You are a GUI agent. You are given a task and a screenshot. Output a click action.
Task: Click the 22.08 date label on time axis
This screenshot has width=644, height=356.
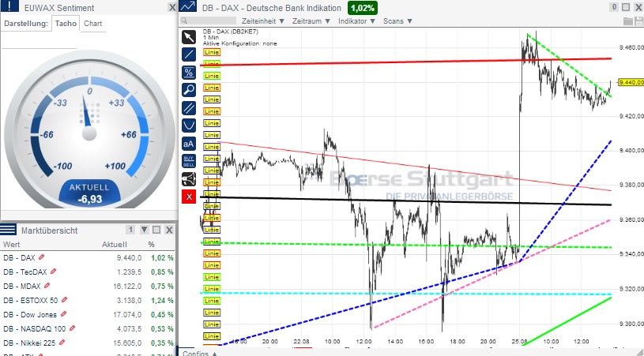(x=302, y=341)
